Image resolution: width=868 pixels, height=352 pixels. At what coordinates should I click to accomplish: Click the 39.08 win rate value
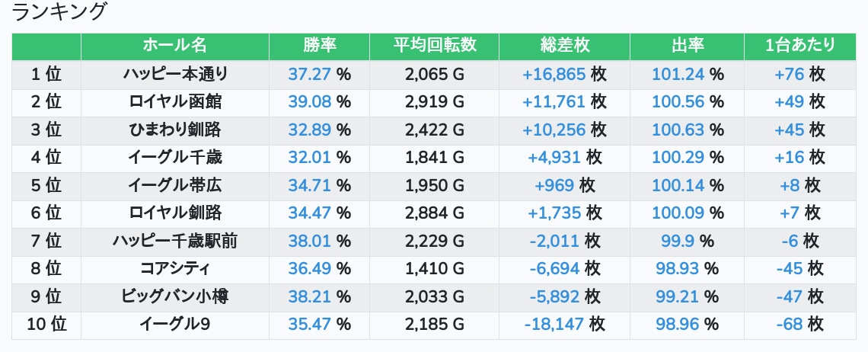pos(310,102)
